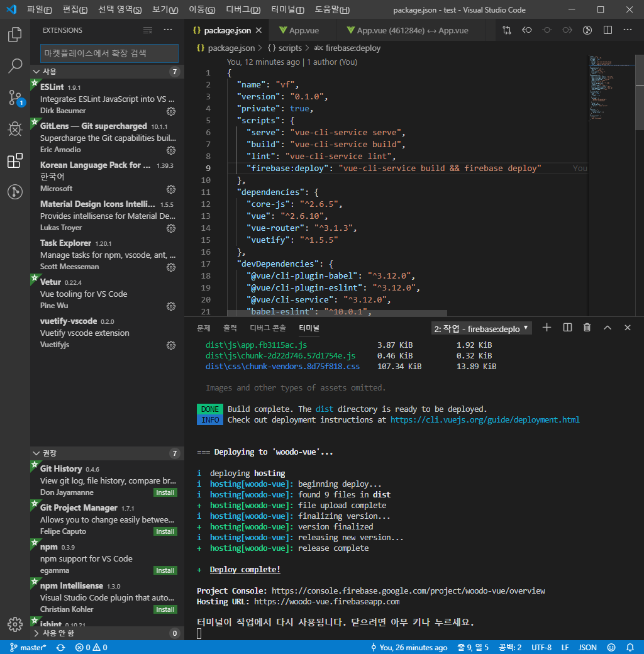Screen dimensions: 644x654
Task: Split the editor to the right
Action: click(608, 30)
